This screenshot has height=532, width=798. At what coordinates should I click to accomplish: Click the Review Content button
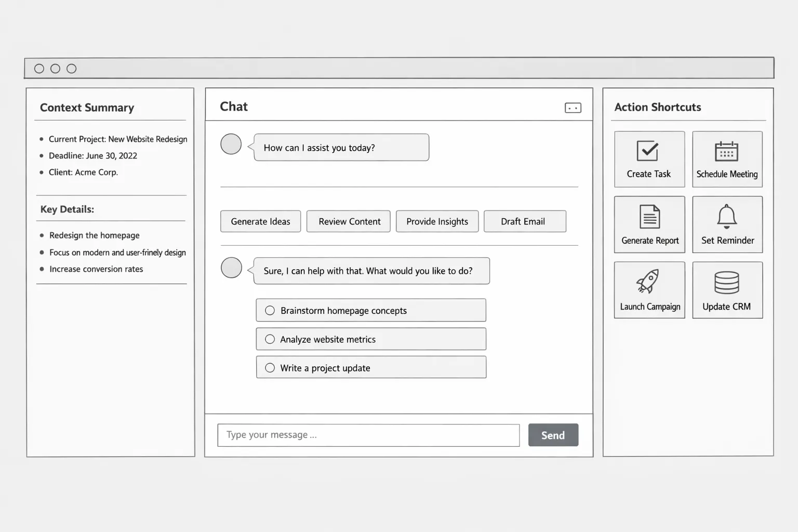349,221
